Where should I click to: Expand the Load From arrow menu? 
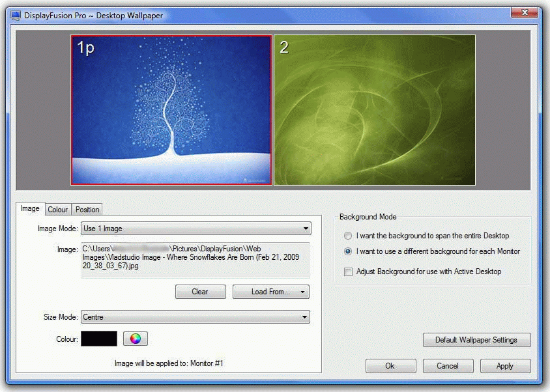[x=302, y=292]
